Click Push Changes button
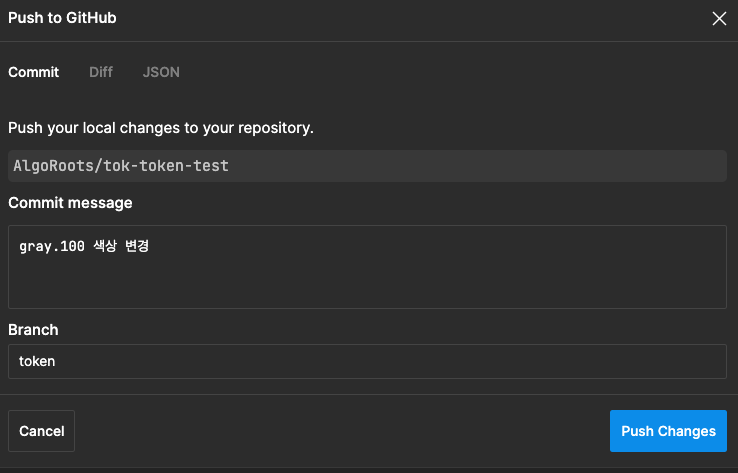Viewport: 738px width, 473px height. tap(668, 431)
